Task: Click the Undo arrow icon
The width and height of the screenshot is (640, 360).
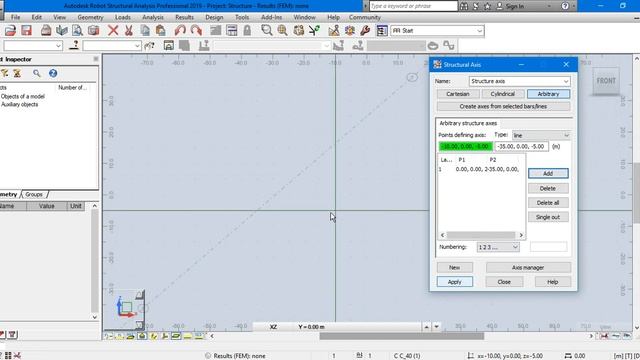Action: point(180,31)
